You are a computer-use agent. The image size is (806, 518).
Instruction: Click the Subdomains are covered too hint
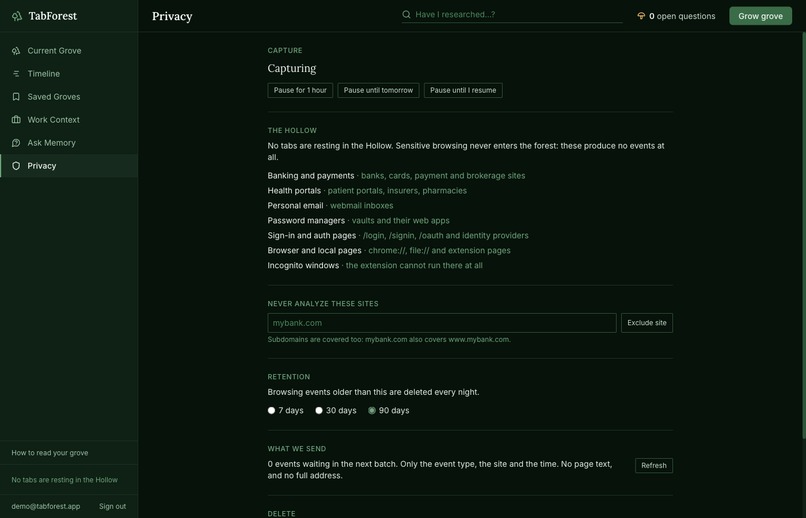point(389,339)
